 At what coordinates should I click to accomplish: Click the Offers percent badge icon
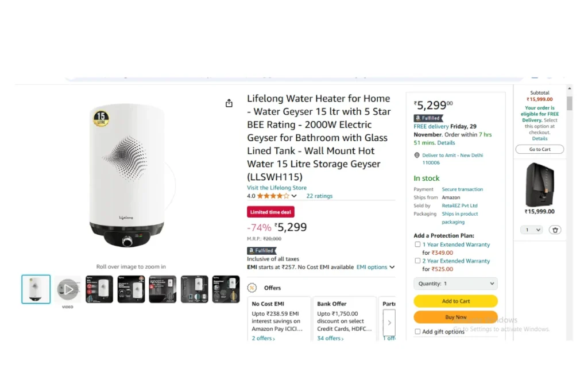pyautogui.click(x=252, y=288)
